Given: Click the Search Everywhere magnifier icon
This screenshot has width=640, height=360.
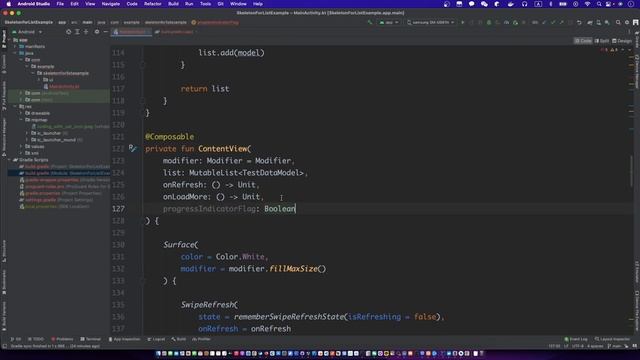Looking at the screenshot, I should click(618, 22).
